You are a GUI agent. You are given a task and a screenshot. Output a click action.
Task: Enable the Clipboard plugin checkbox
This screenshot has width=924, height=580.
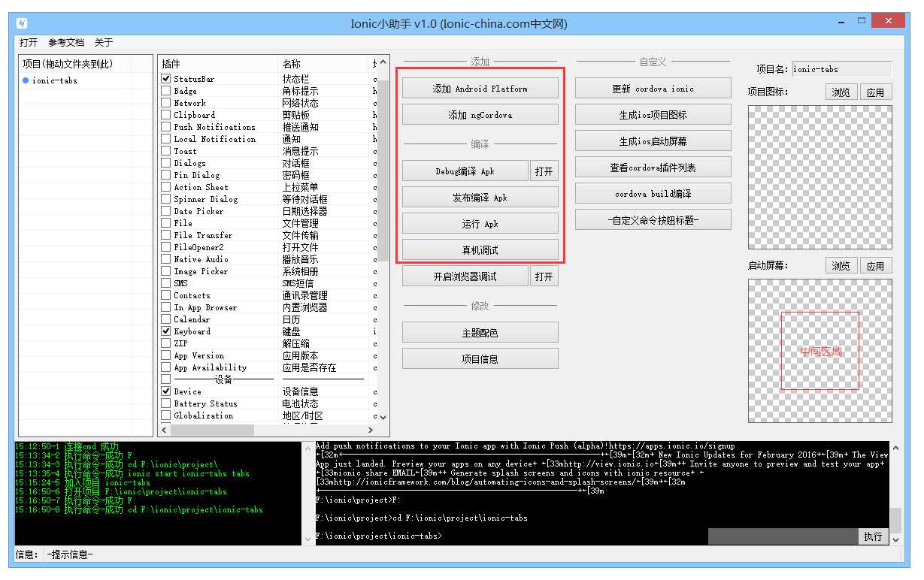coord(166,115)
